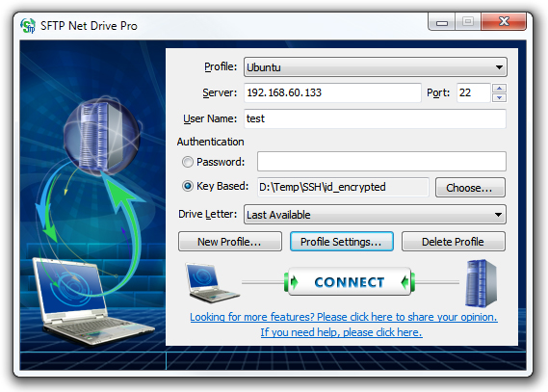The height and width of the screenshot is (392, 548).
Task: Select the Password authentication radio button
Action: (x=188, y=162)
